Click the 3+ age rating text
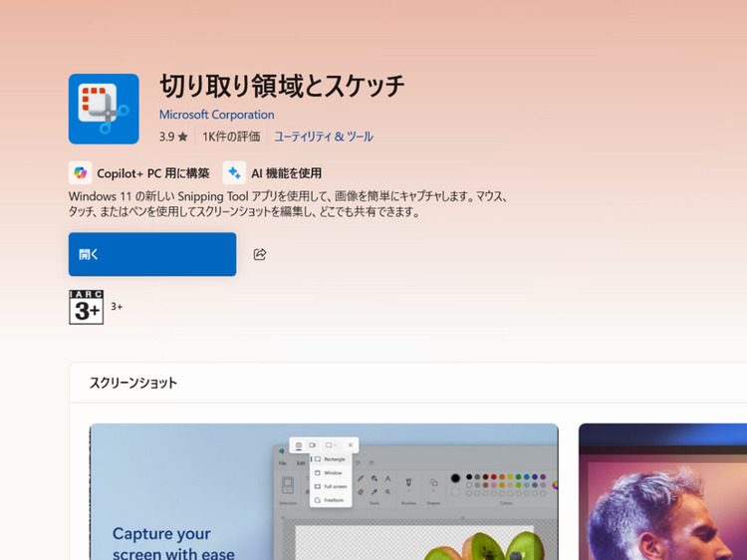This screenshot has width=747, height=560. click(117, 307)
